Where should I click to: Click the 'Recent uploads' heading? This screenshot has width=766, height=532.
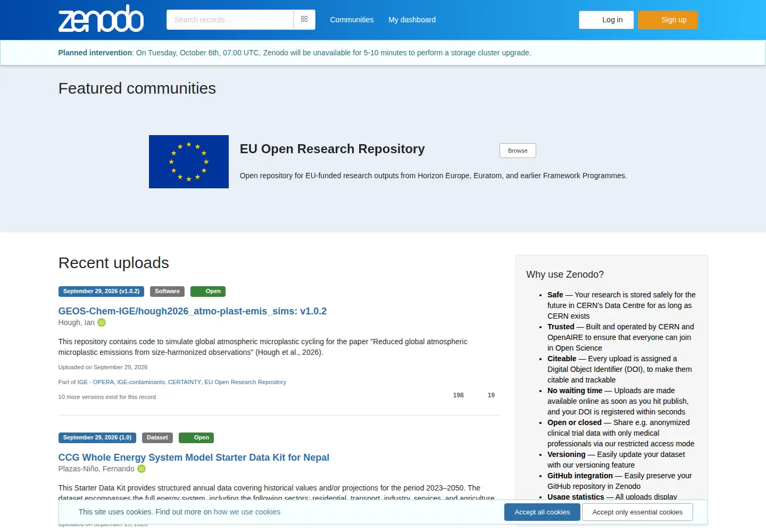coord(114,263)
